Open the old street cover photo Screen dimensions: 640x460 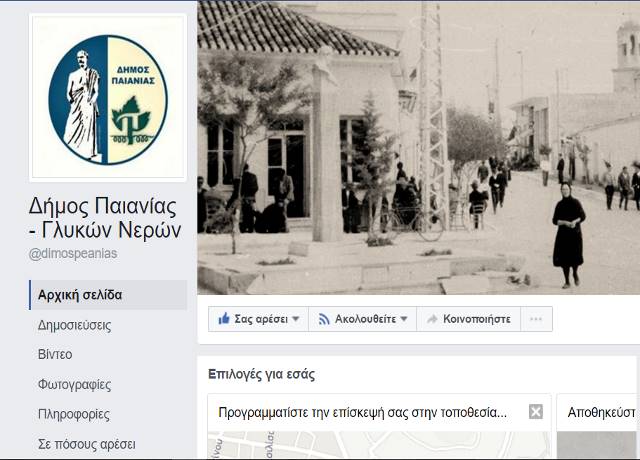tap(418, 147)
